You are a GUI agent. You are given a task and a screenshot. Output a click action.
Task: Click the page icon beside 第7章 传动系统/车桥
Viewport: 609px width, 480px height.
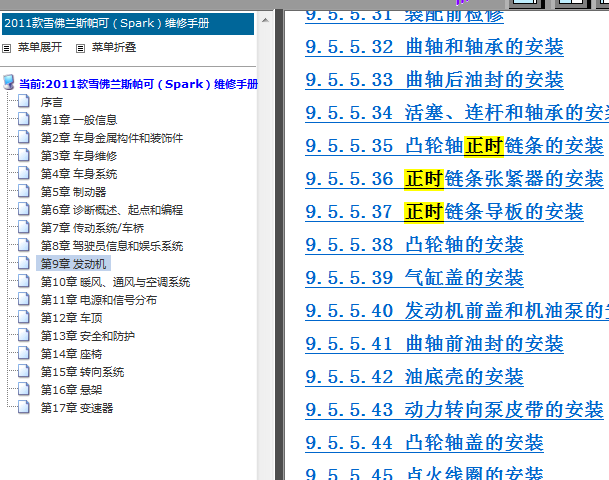coord(24,227)
